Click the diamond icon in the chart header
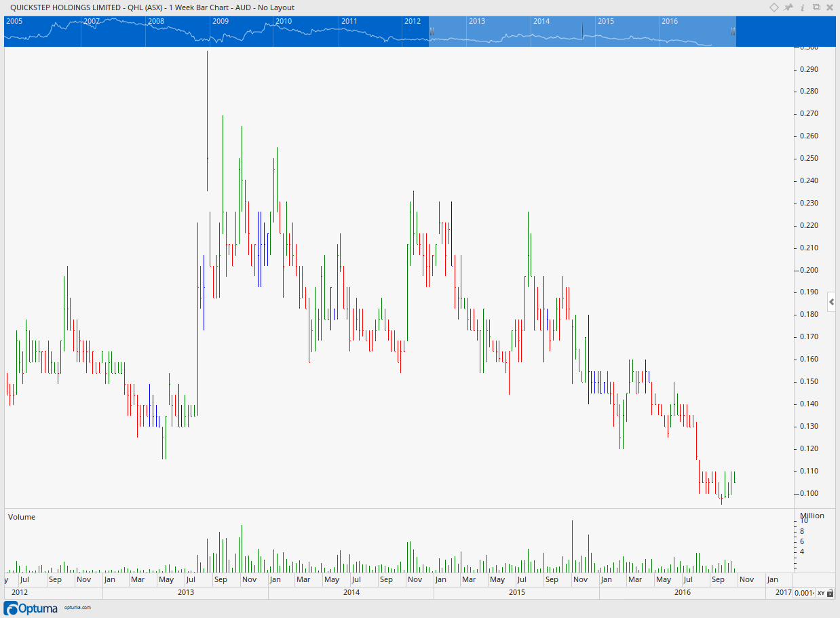Image resolution: width=840 pixels, height=618 pixels. pyautogui.click(x=774, y=7)
